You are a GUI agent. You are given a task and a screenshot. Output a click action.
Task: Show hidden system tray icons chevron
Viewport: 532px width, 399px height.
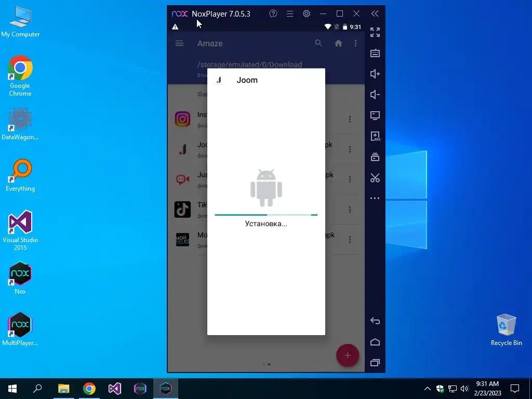(428, 389)
